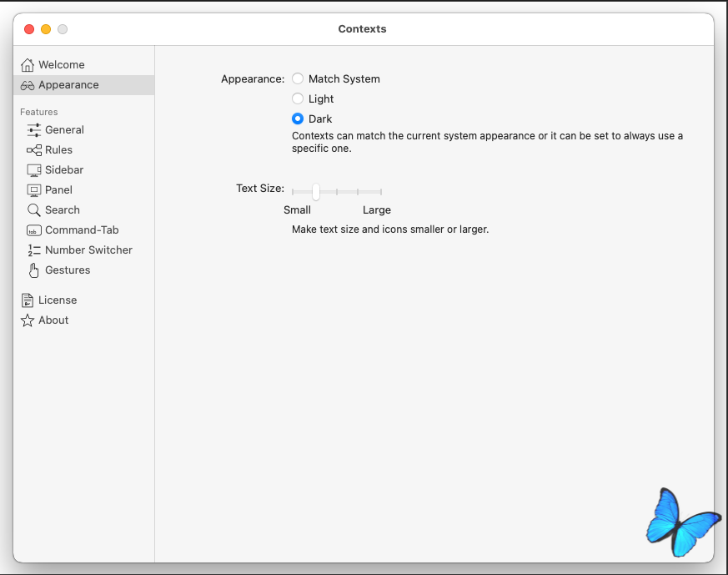Screen dimensions: 728x575
Task: Click the system appearance description text
Action: pyautogui.click(x=487, y=142)
